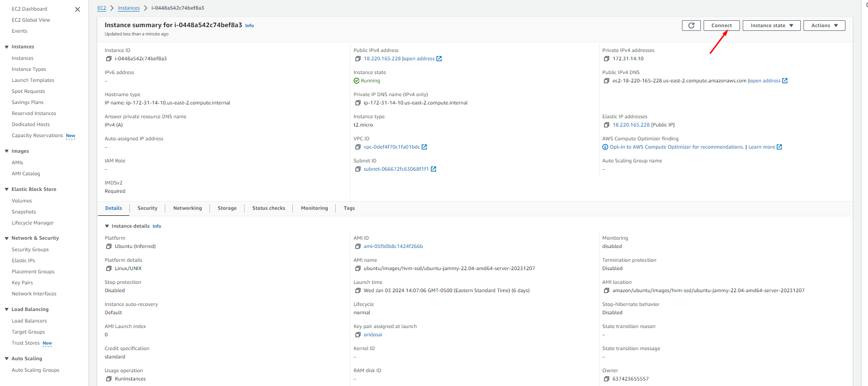Screen dimensions: 868x386
Task: Copy the AMI location value
Action: click(x=606, y=291)
